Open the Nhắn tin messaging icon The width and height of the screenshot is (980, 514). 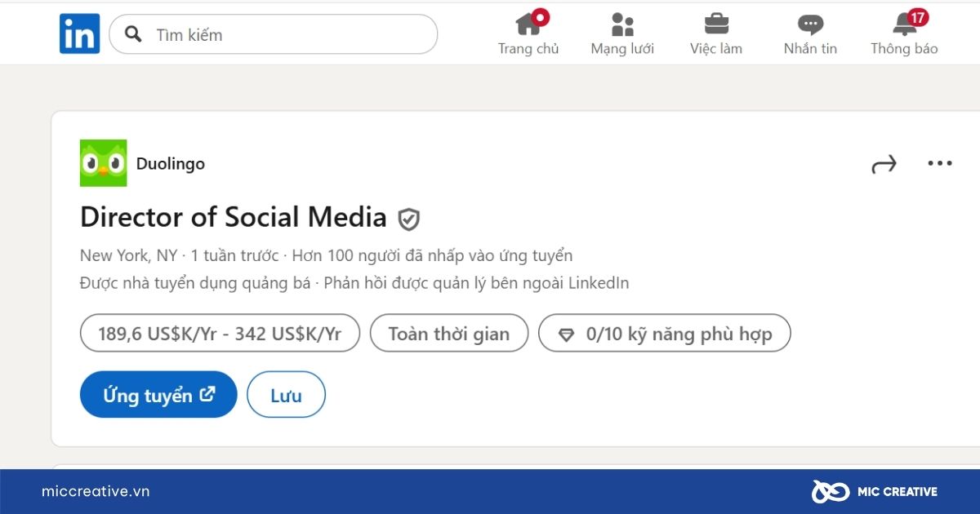(x=810, y=24)
